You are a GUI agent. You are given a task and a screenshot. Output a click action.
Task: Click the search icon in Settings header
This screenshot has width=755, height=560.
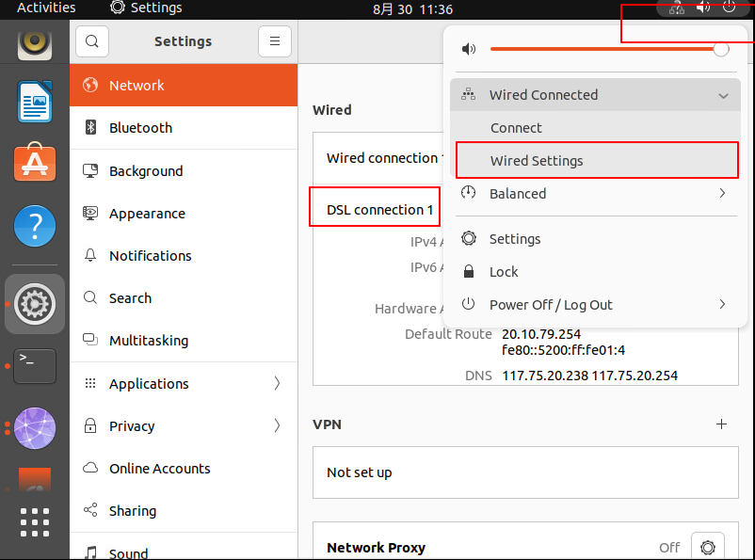[91, 41]
